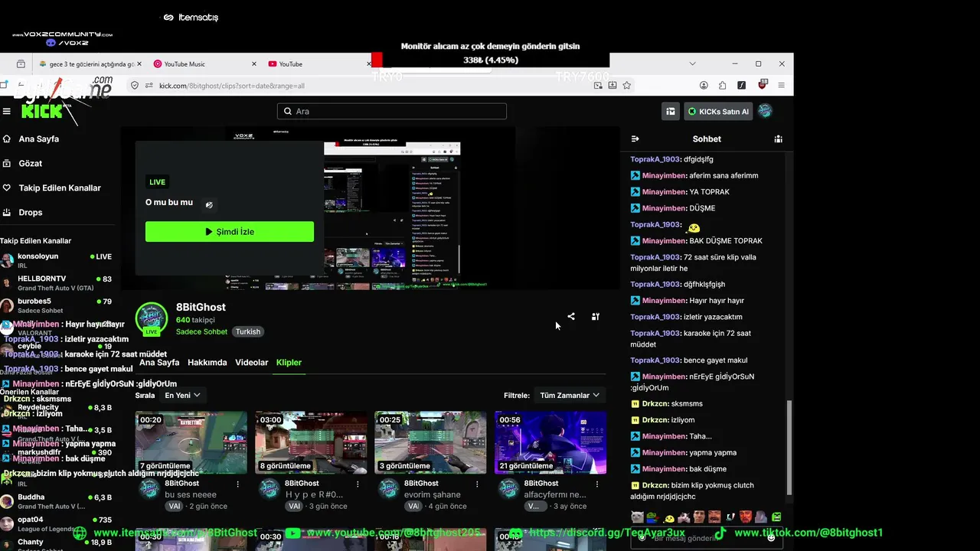Switch to the Hakkımda channel tab
Image resolution: width=980 pixels, height=551 pixels.
(x=207, y=362)
